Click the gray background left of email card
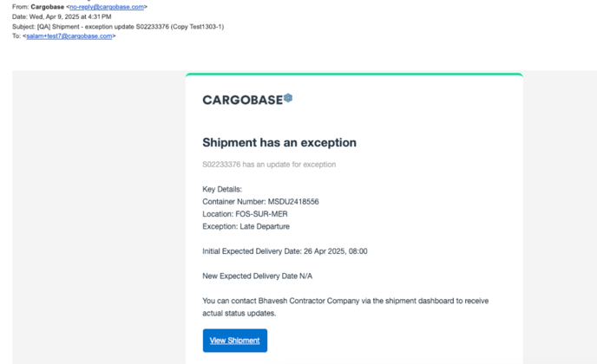Screen dimensions: 597x364 pos(99,217)
